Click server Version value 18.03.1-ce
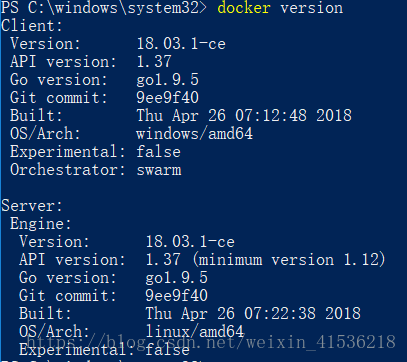Viewport: 407px width, 362px height. tap(190, 242)
